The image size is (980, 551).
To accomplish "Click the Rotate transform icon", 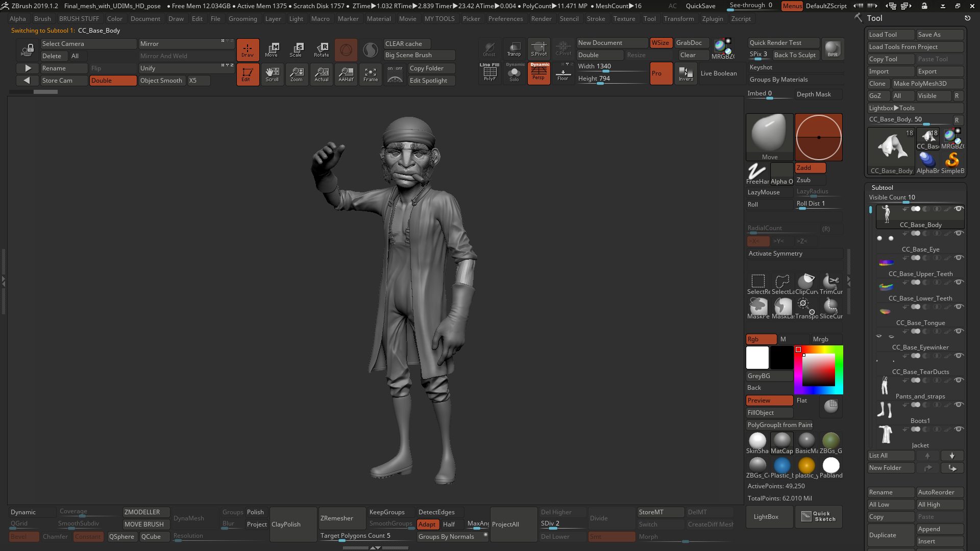I will pyautogui.click(x=321, y=49).
